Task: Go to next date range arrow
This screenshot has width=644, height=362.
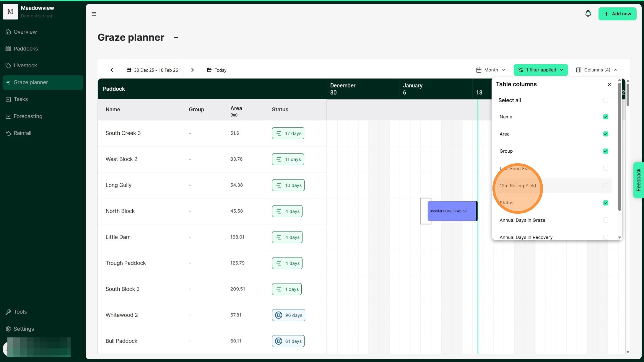Action: (x=192, y=70)
